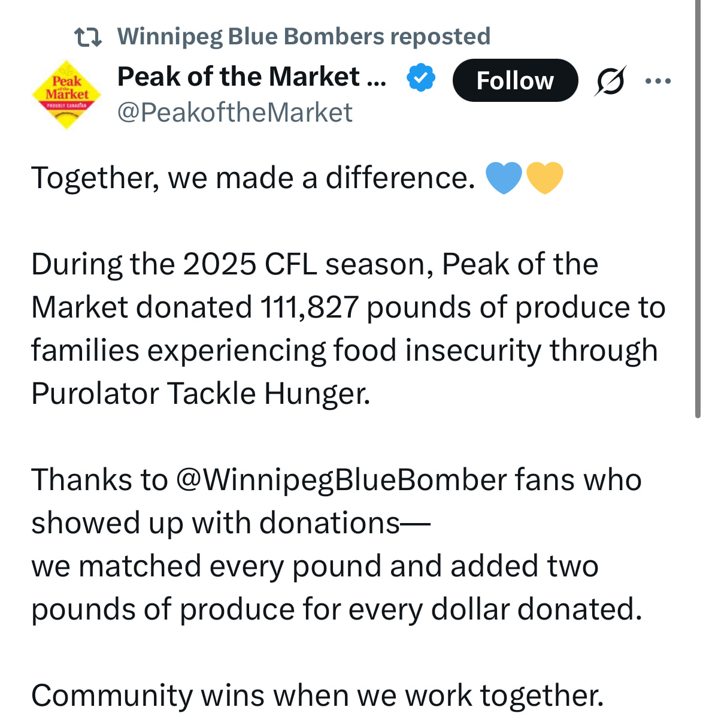This screenshot has width=706, height=728.
Task: Follow the Peak of the Market account
Action: [515, 80]
